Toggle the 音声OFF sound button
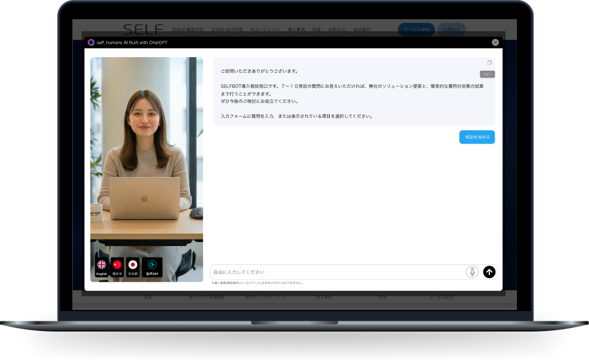 coord(152,267)
